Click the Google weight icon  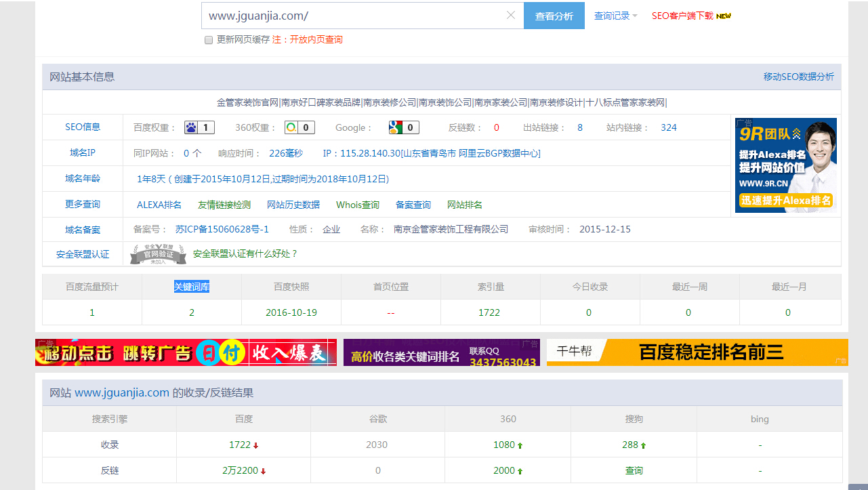click(395, 127)
